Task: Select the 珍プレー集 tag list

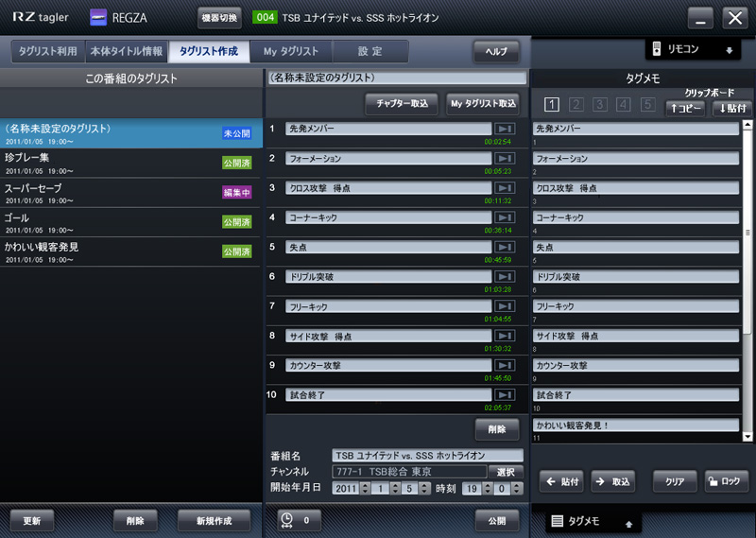Action: click(x=130, y=163)
